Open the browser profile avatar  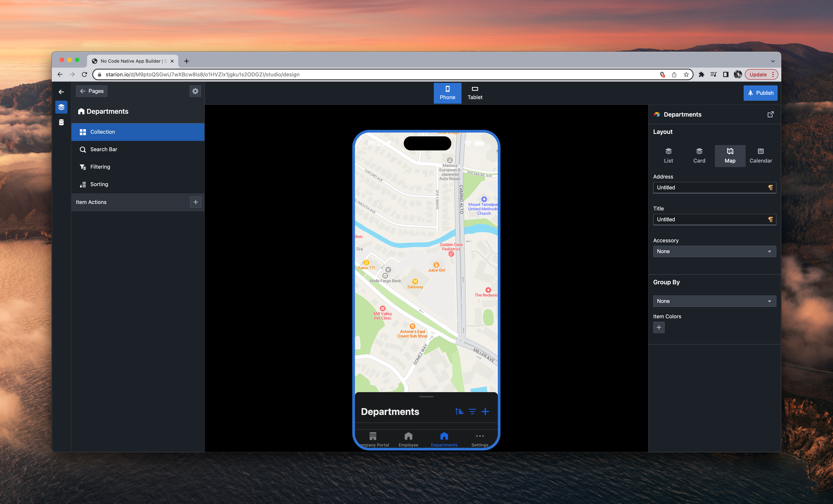(x=738, y=74)
